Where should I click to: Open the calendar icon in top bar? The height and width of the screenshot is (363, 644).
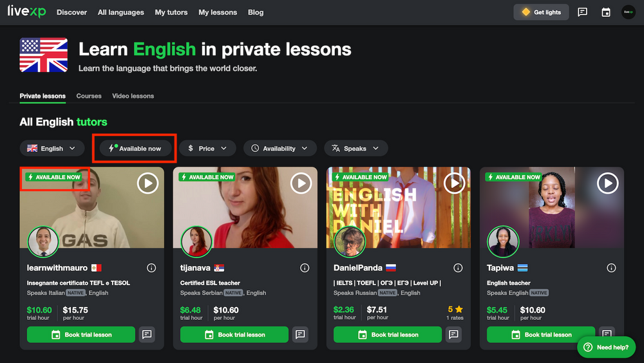[605, 12]
